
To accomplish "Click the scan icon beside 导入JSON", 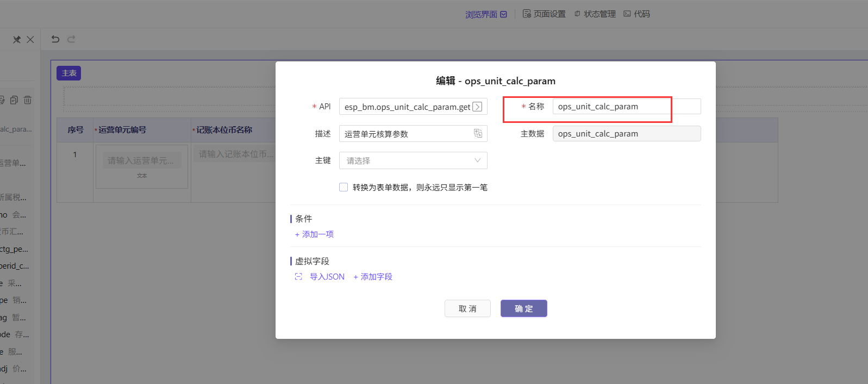I will (298, 277).
